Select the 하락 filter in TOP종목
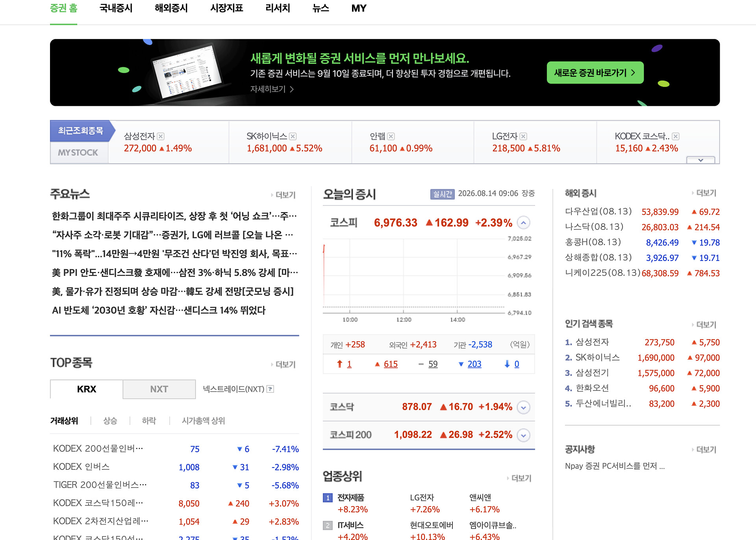Viewport: 756px width, 540px height. [x=149, y=421]
